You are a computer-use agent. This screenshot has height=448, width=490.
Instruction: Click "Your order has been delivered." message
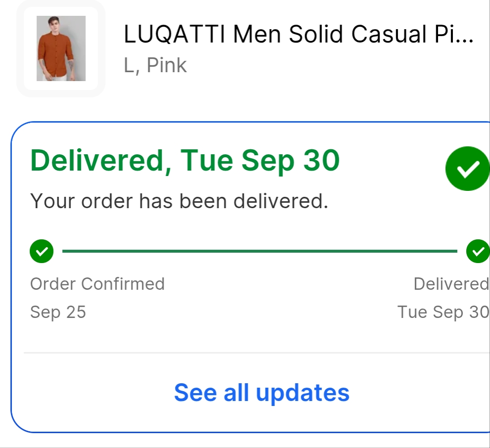(x=179, y=201)
